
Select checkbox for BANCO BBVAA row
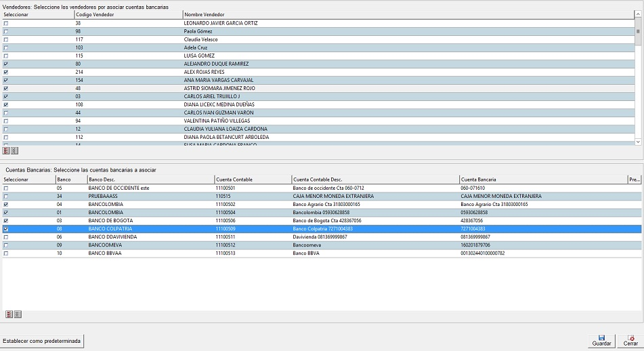[7, 253]
